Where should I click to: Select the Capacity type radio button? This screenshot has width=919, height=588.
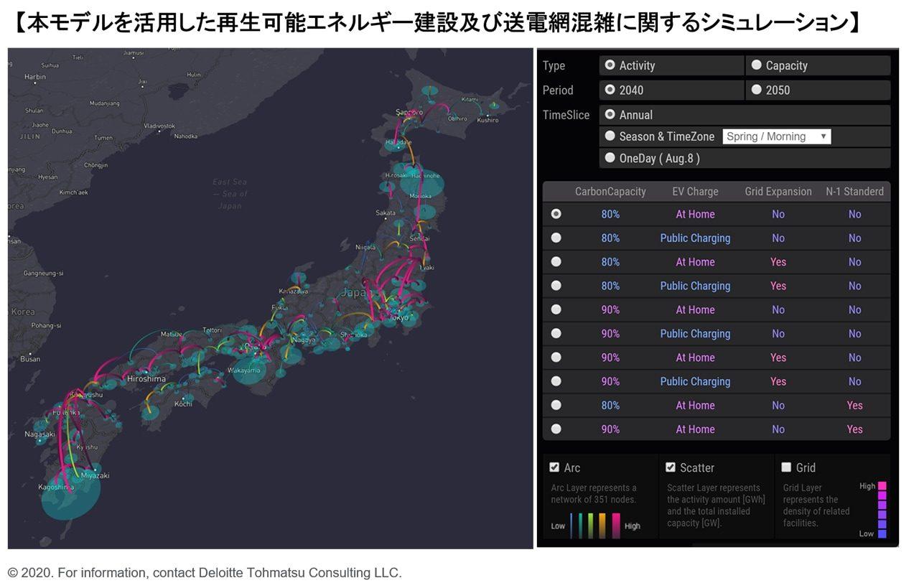[x=757, y=65]
